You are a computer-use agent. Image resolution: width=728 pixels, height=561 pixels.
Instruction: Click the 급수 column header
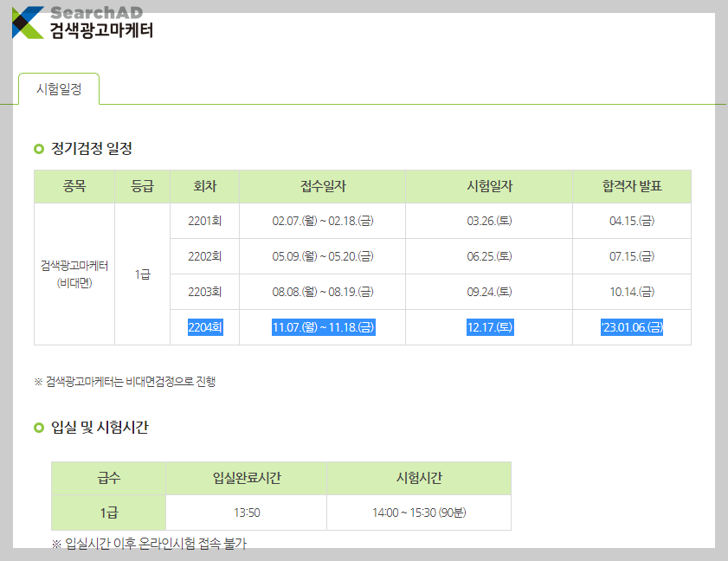pos(109,479)
